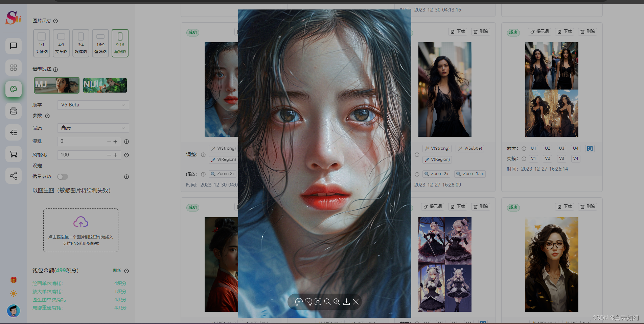
Task: Decrease the 混乱 value with minus
Action: pos(109,142)
